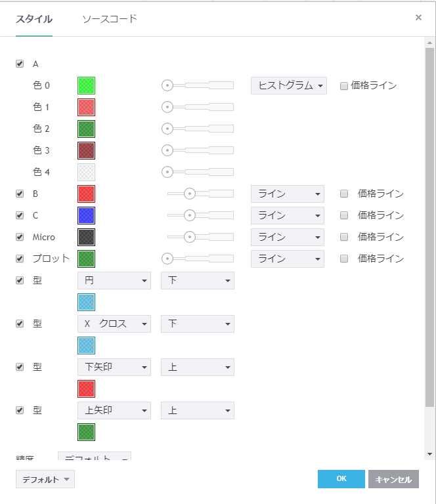This screenshot has height=504, width=436.
Task: Open the light blue swatch under X クロス
Action: coord(86,345)
